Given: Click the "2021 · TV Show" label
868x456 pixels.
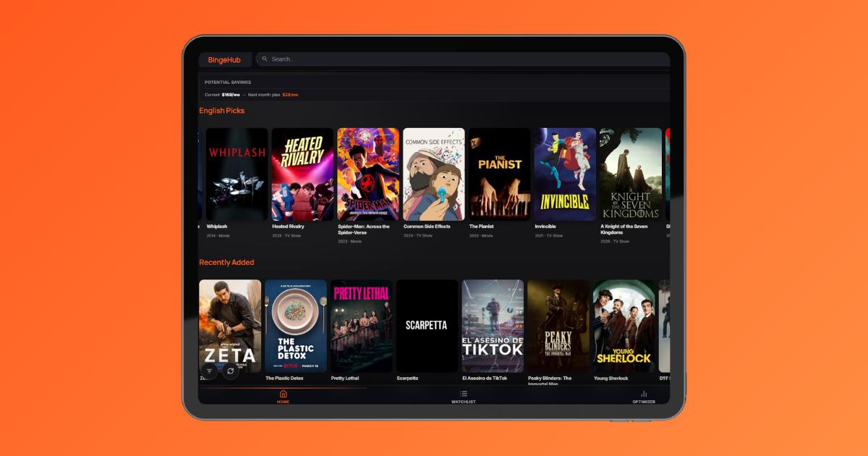Looking at the screenshot, I should pos(549,235).
